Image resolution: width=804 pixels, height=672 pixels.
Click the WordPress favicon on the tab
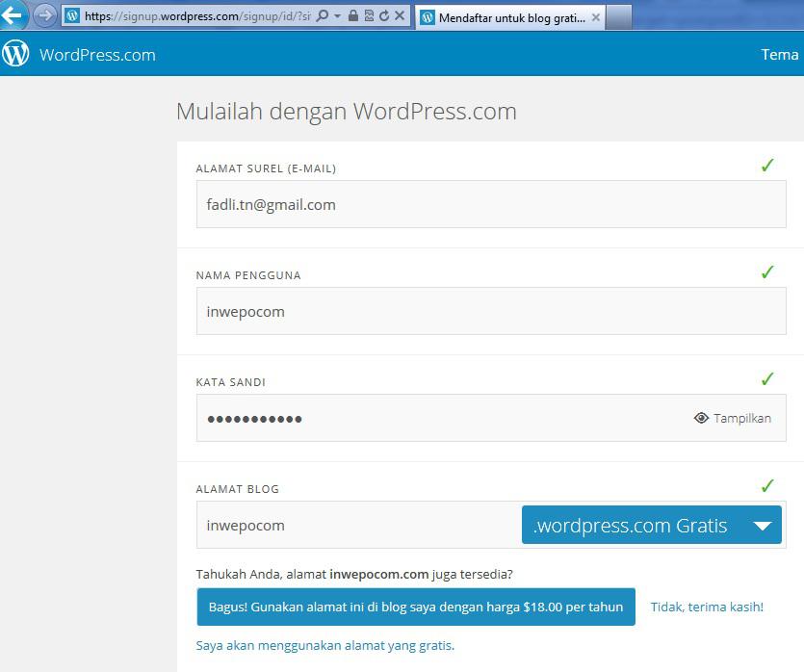(x=428, y=17)
